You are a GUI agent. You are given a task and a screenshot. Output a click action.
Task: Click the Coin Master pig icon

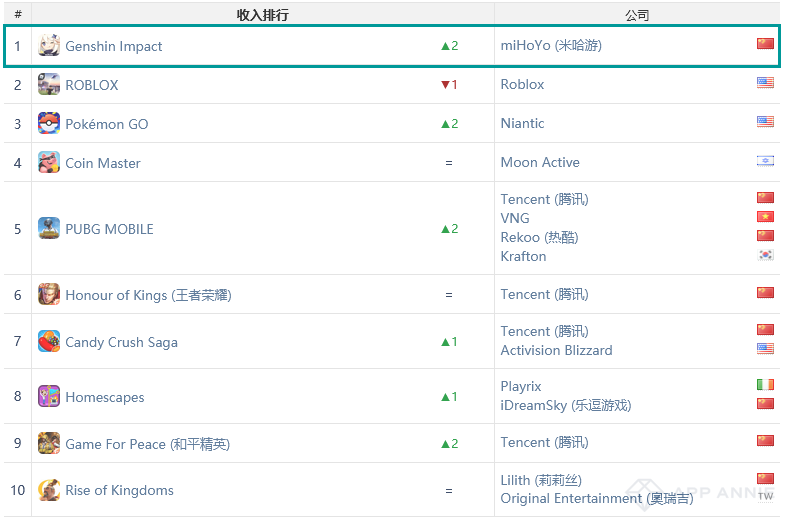[x=49, y=162]
